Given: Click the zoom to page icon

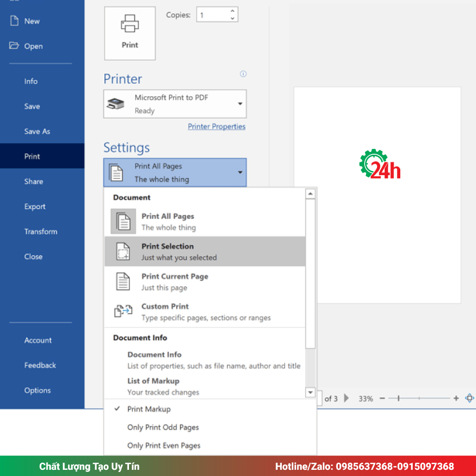Looking at the screenshot, I should (x=469, y=398).
